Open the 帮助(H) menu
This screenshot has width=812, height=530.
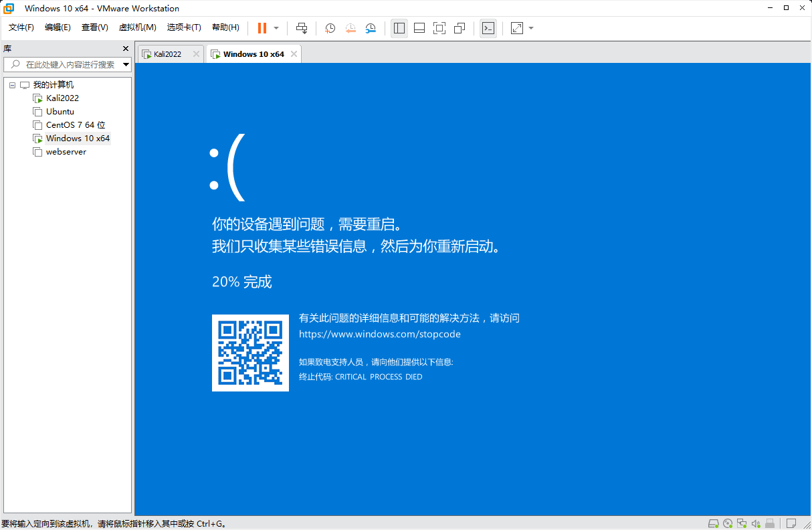(225, 27)
